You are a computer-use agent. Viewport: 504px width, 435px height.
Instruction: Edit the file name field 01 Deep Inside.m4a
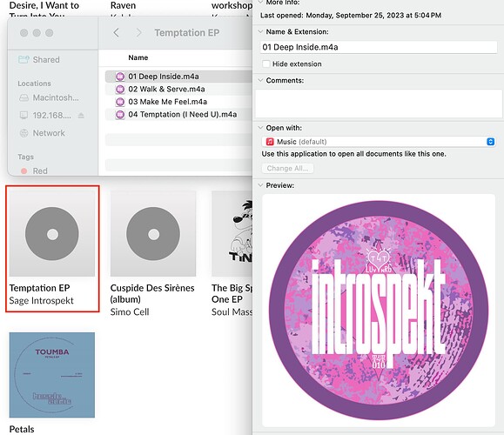[379, 47]
